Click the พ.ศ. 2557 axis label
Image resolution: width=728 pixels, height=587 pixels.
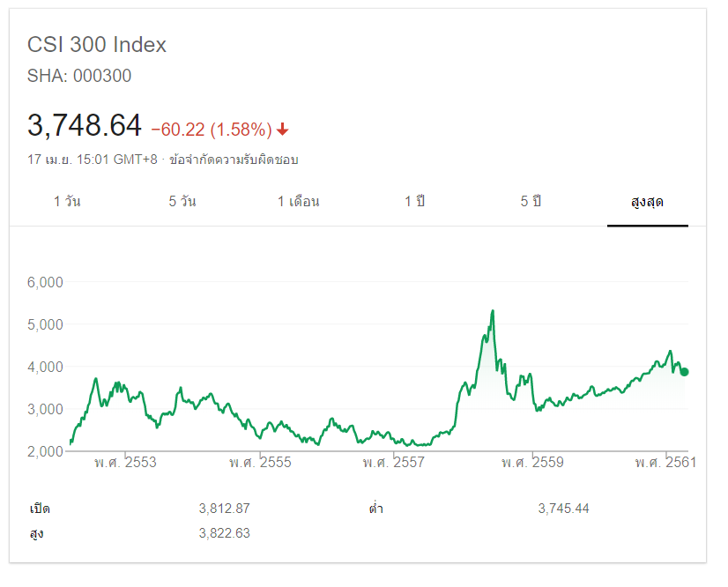click(x=394, y=463)
